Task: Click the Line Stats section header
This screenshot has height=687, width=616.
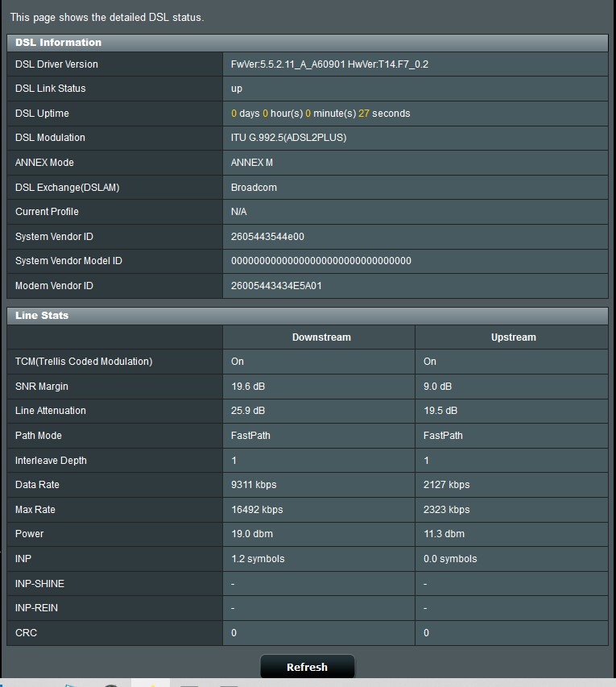Action: tap(42, 316)
